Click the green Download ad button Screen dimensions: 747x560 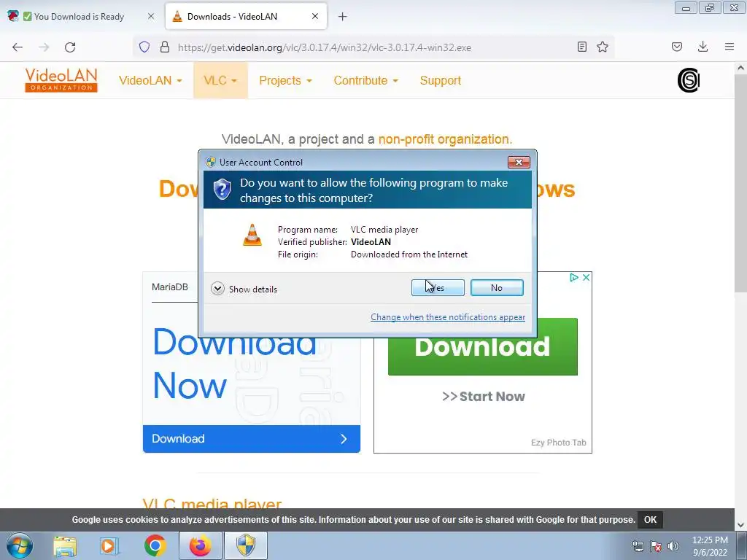(483, 346)
